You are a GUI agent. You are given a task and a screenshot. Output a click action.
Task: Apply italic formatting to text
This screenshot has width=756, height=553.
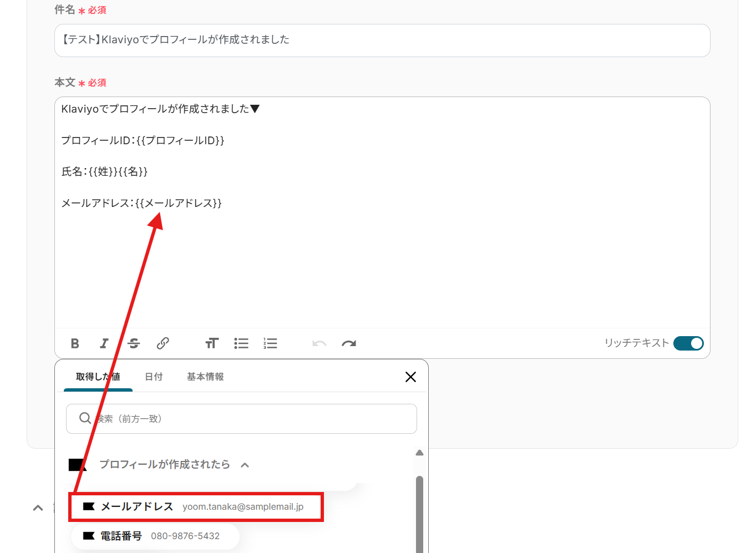pyautogui.click(x=104, y=343)
